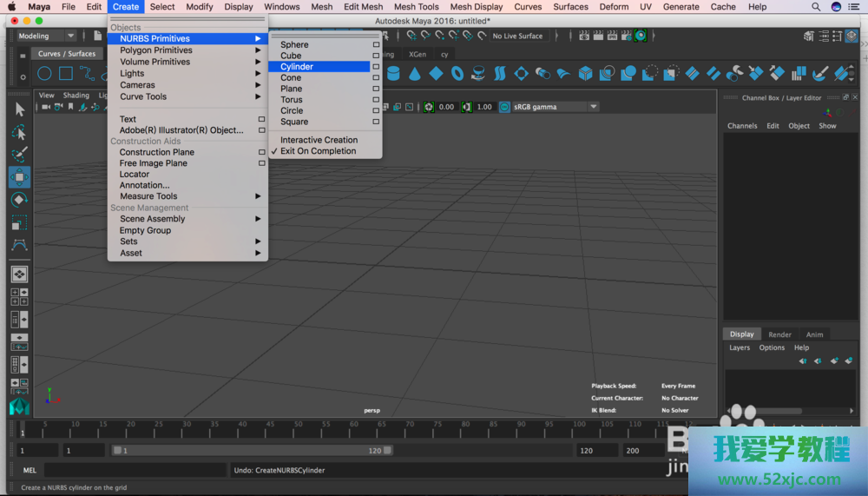Click the NURBS cone shelf icon
868x496 pixels.
pyautogui.click(x=415, y=74)
